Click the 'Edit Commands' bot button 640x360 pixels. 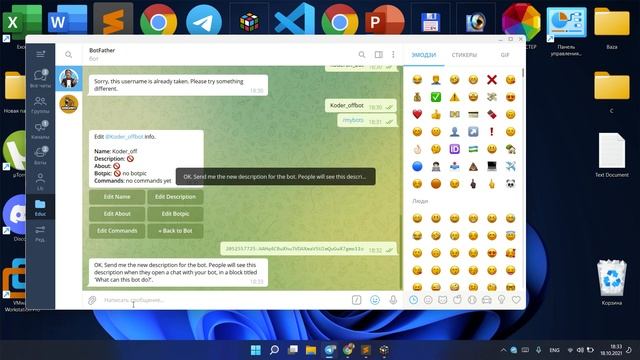pos(117,231)
